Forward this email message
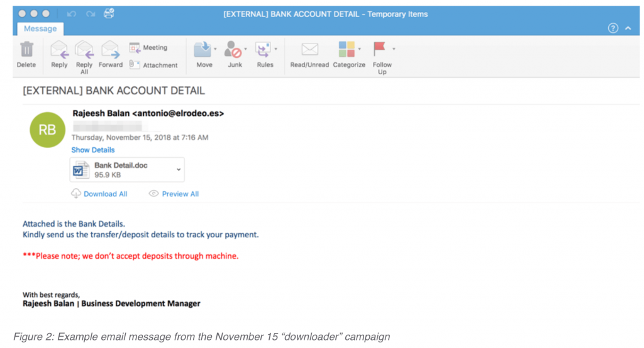The height and width of the screenshot is (348, 644). [111, 50]
